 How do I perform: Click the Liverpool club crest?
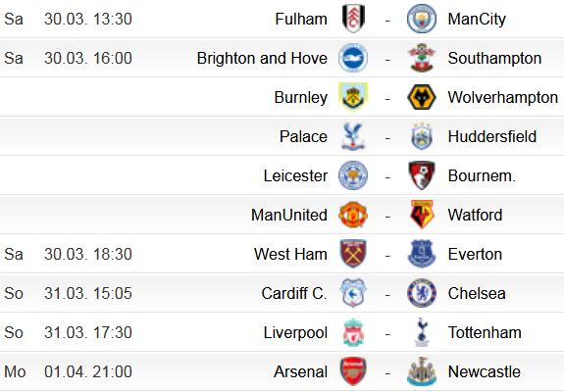[353, 332]
